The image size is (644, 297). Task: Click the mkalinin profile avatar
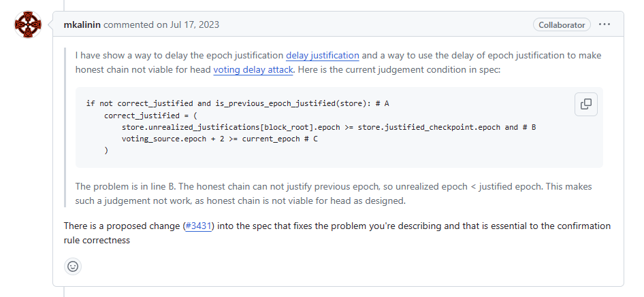(28, 25)
